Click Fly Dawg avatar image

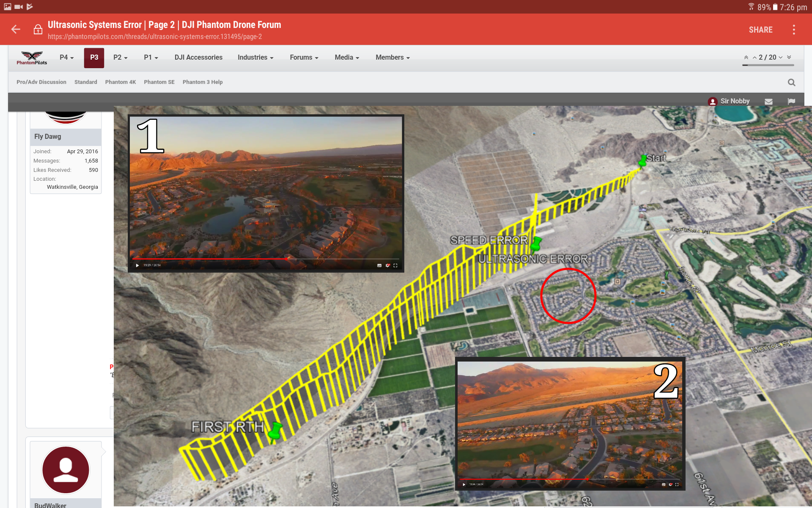click(x=66, y=118)
